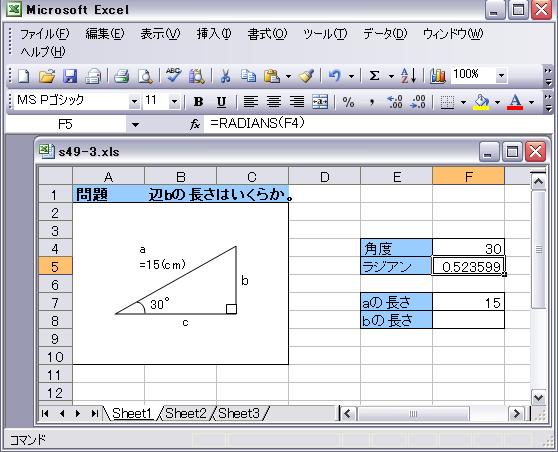Click the Print icon in toolbar
Viewport: 558px width, 452px height.
(x=121, y=76)
